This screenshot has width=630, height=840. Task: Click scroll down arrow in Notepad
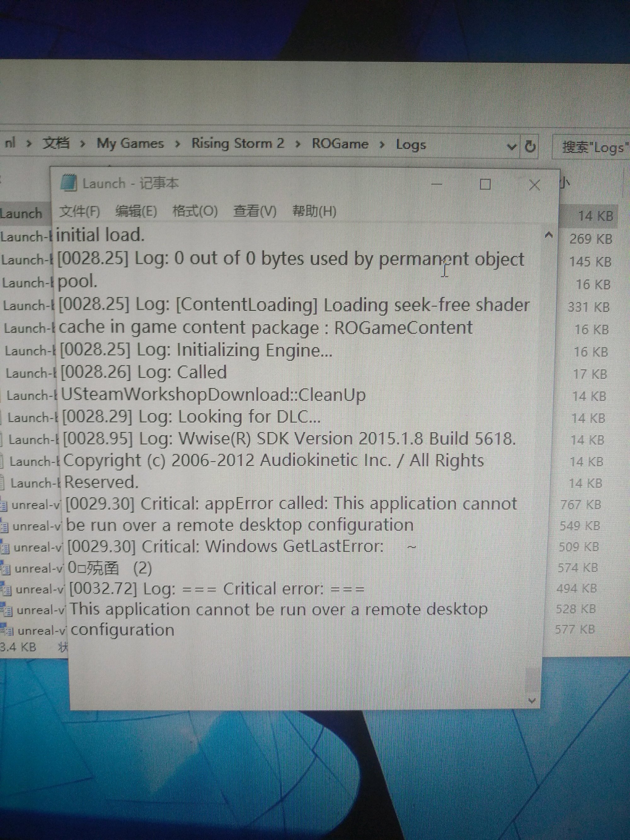[x=532, y=701]
